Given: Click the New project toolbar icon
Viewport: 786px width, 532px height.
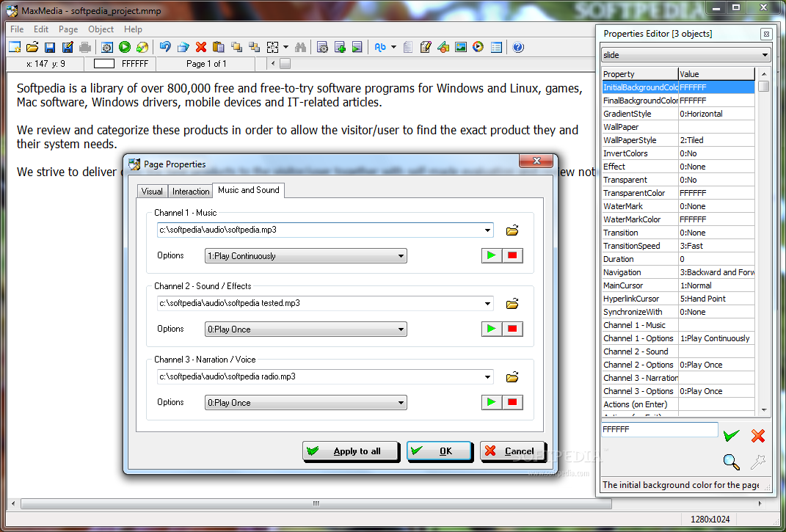Looking at the screenshot, I should (15, 47).
